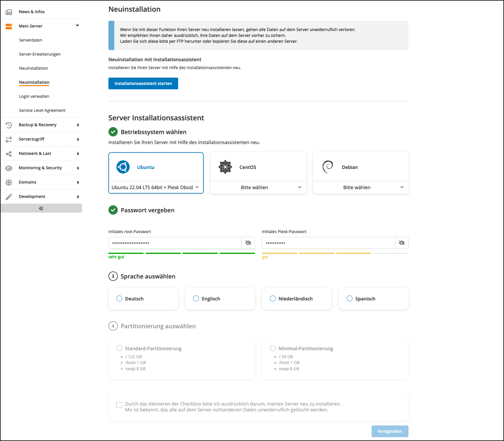Click the Monitoring & Security eye icon

pyautogui.click(x=9, y=168)
